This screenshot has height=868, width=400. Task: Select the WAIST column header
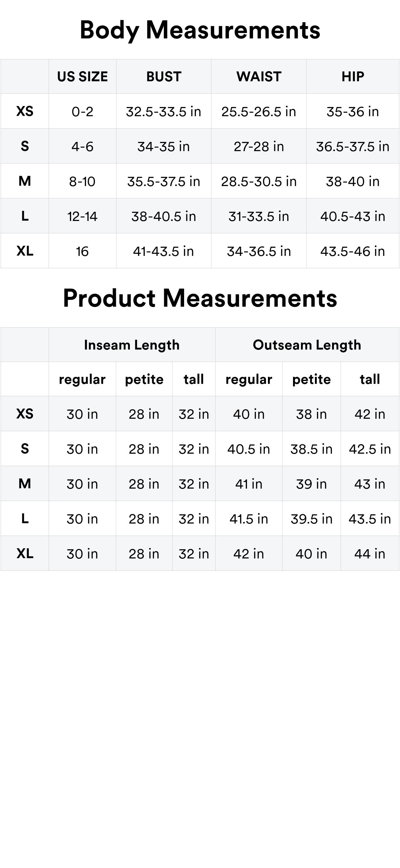(259, 77)
